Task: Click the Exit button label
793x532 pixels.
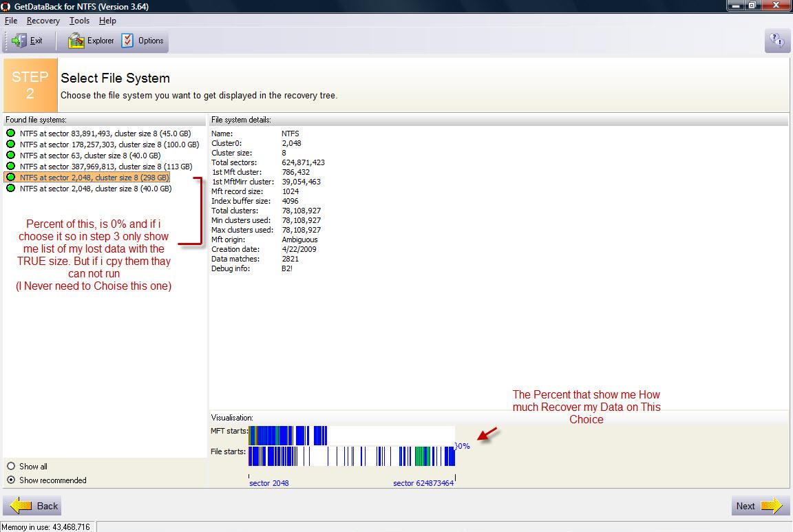Action: [x=36, y=41]
